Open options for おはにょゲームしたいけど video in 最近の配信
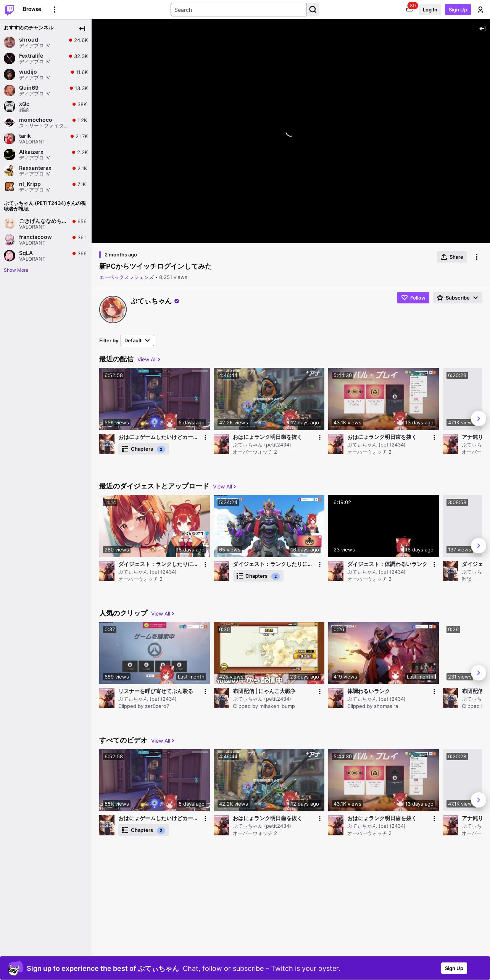This screenshot has width=490, height=980. tap(205, 437)
